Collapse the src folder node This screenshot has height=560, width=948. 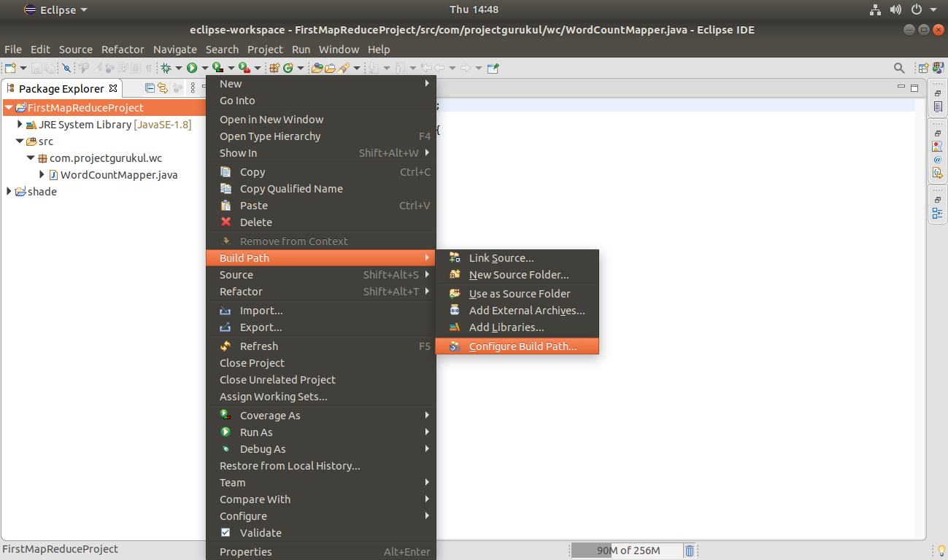coord(20,141)
